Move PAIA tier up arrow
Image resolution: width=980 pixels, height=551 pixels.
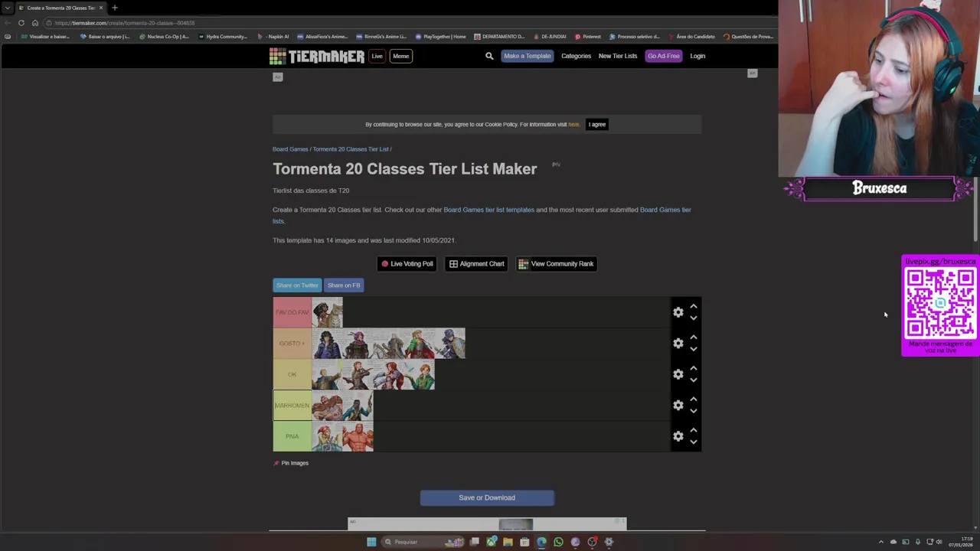693,430
